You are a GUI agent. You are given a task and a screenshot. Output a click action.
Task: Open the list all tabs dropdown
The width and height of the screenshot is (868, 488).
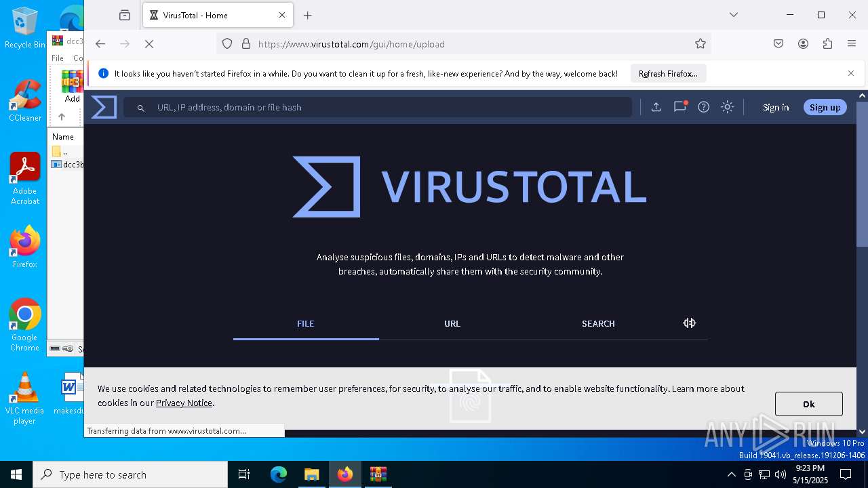coord(733,15)
